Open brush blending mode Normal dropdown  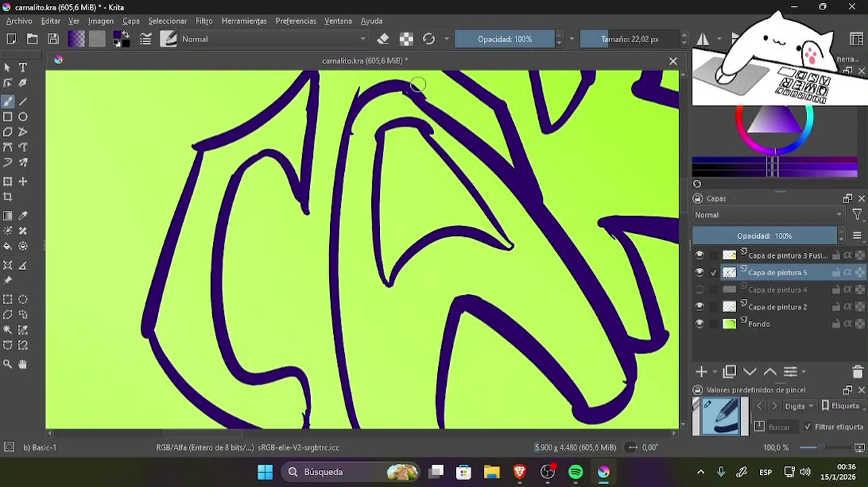pyautogui.click(x=274, y=39)
